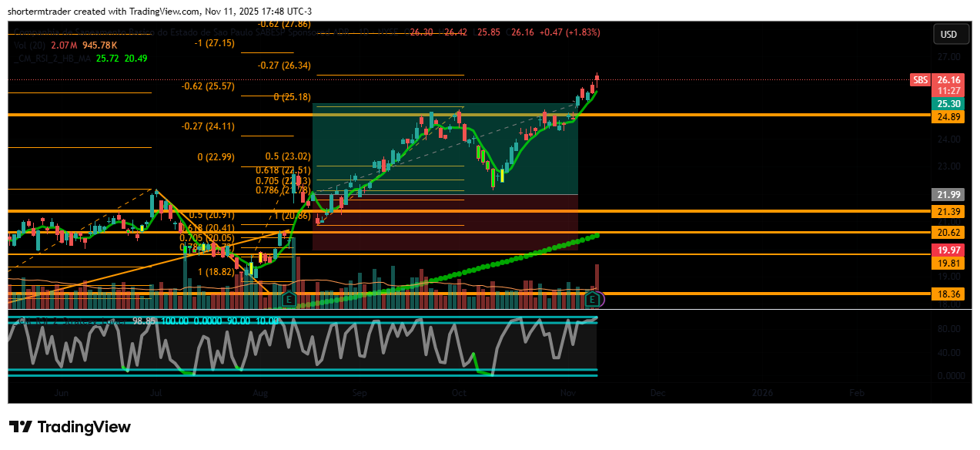The width and height of the screenshot is (980, 450).
Task: Click the August earnings E marker
Action: tap(289, 298)
